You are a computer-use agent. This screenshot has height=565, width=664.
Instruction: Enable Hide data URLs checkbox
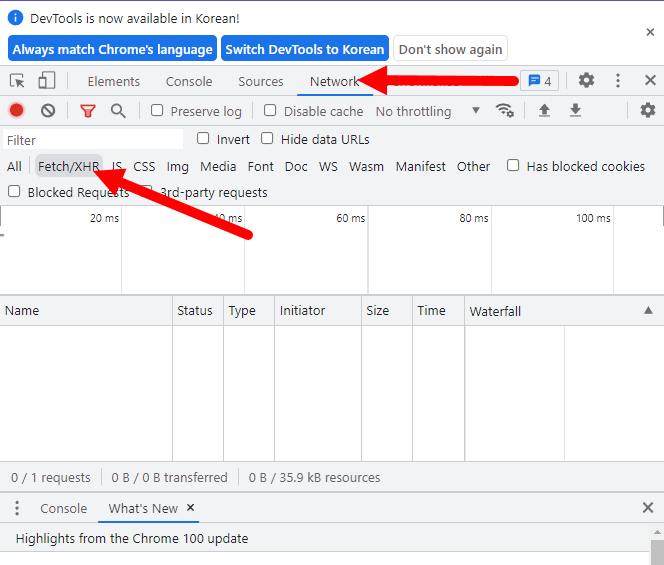pyautogui.click(x=267, y=138)
